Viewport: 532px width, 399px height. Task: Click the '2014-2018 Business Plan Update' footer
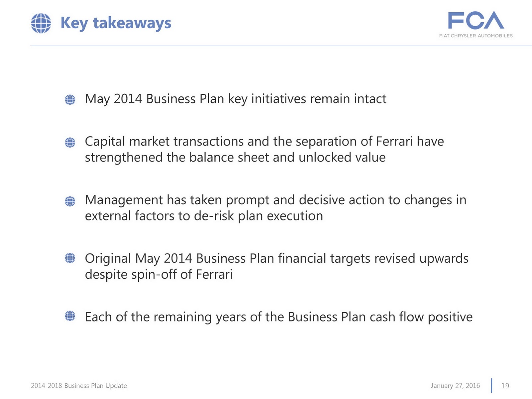tap(79, 386)
